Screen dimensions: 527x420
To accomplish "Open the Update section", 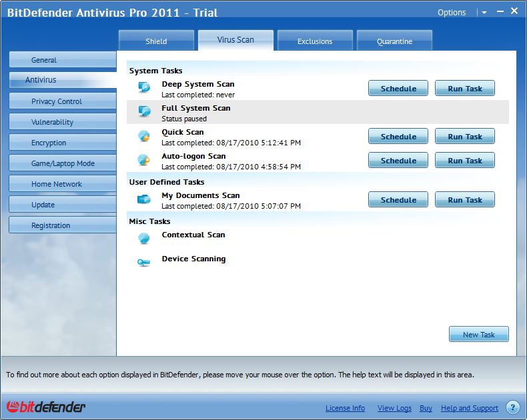I will [63, 205].
